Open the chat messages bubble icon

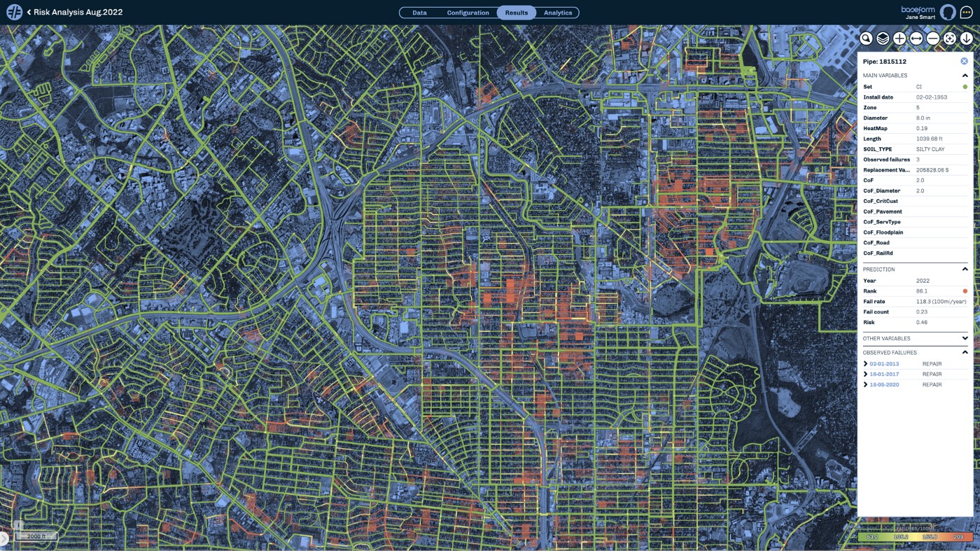coord(966,13)
